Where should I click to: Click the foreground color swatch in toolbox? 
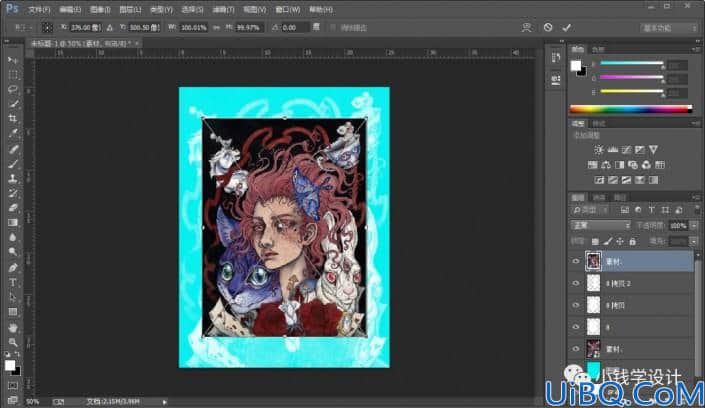click(x=10, y=365)
